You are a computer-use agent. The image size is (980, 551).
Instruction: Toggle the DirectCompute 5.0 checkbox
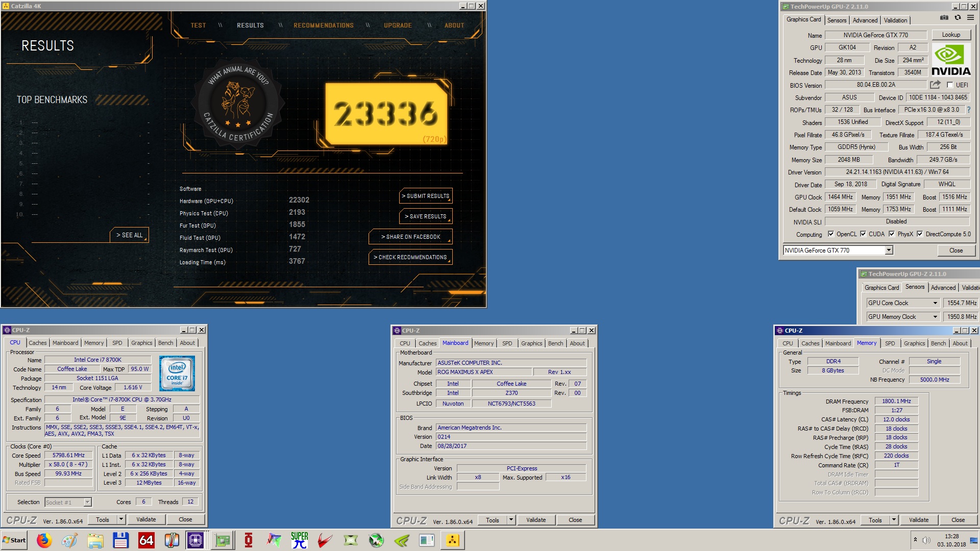(x=920, y=234)
